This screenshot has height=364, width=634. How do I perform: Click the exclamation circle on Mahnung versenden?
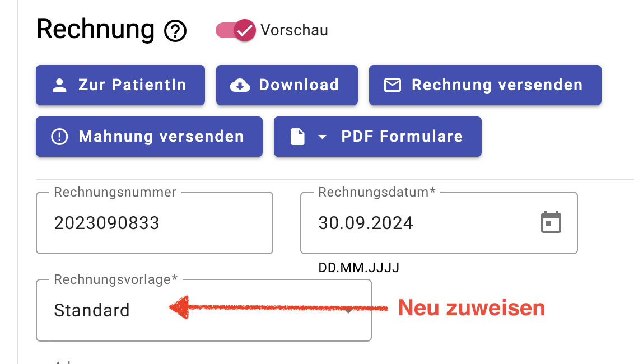[x=59, y=137]
